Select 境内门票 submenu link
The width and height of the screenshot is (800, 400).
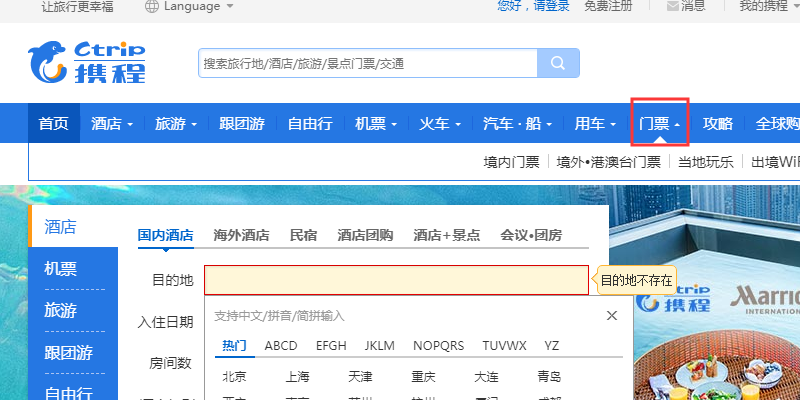pyautogui.click(x=511, y=162)
